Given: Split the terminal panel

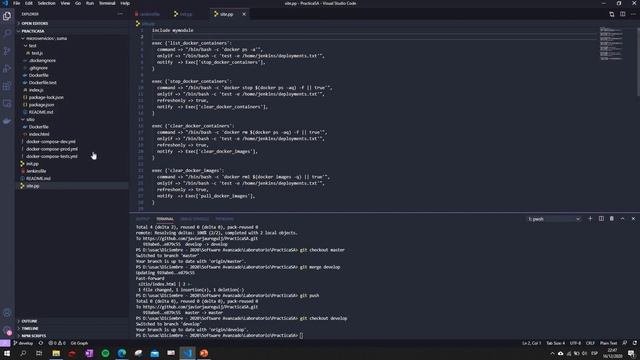Looking at the screenshot, I should point(601,219).
